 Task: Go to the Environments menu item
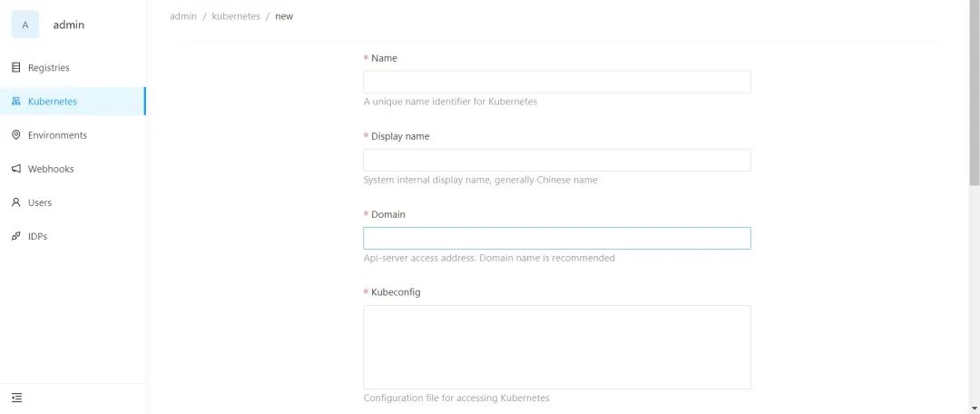pyautogui.click(x=57, y=135)
